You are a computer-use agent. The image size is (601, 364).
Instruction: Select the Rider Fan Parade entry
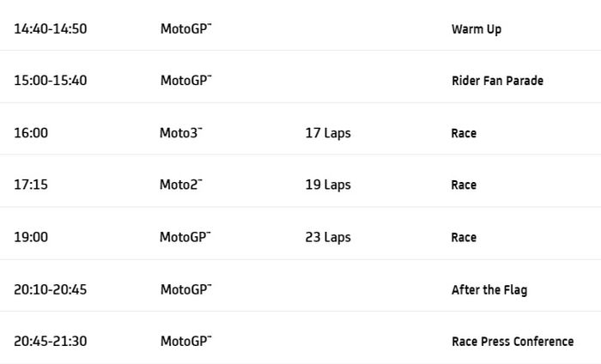pyautogui.click(x=497, y=81)
